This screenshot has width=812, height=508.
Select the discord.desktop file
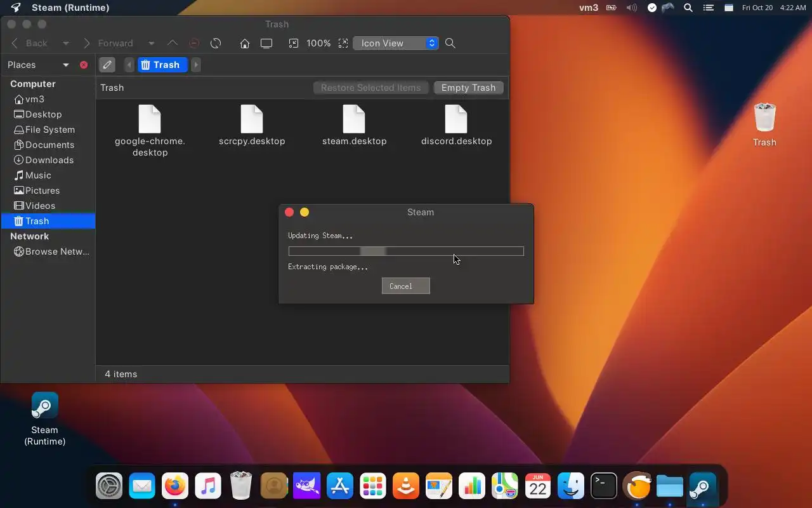(456, 126)
